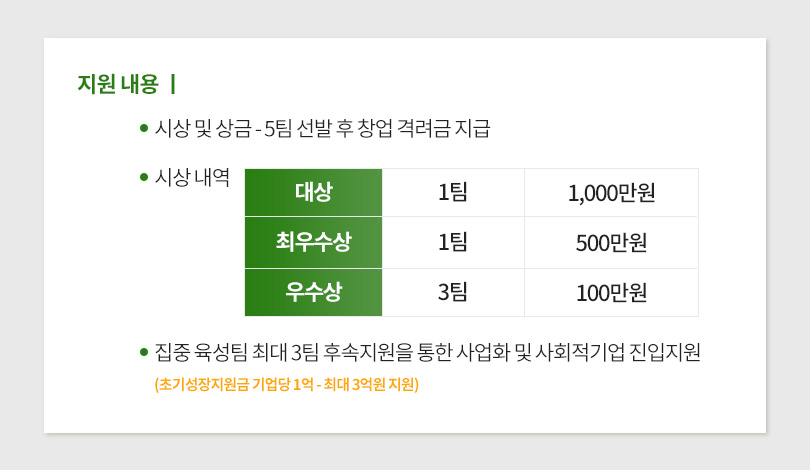
Task: Click the 시상 내역 label
Action: click(193, 178)
